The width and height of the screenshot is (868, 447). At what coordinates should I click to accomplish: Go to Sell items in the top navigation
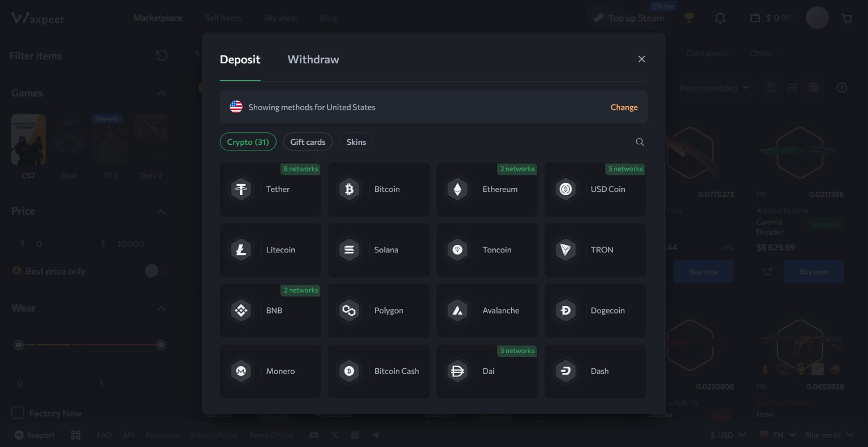223,18
